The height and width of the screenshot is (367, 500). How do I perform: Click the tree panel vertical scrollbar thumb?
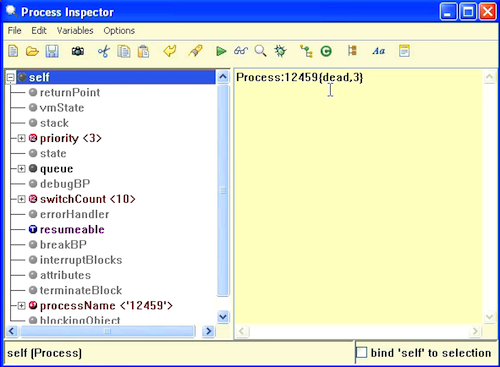223,190
